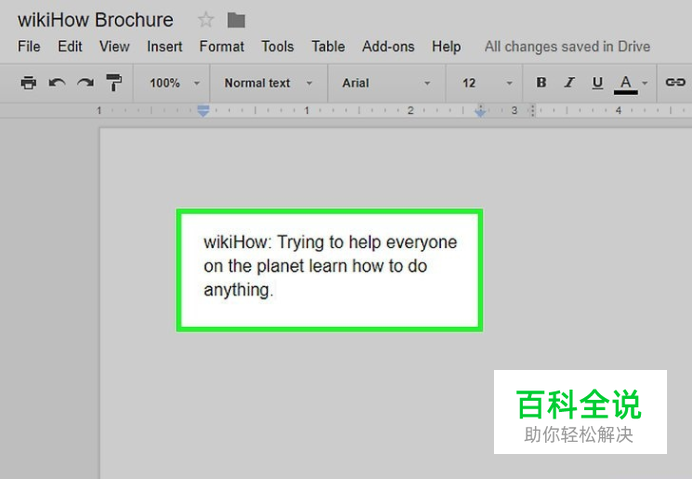Toggle bold formatting

(x=541, y=83)
